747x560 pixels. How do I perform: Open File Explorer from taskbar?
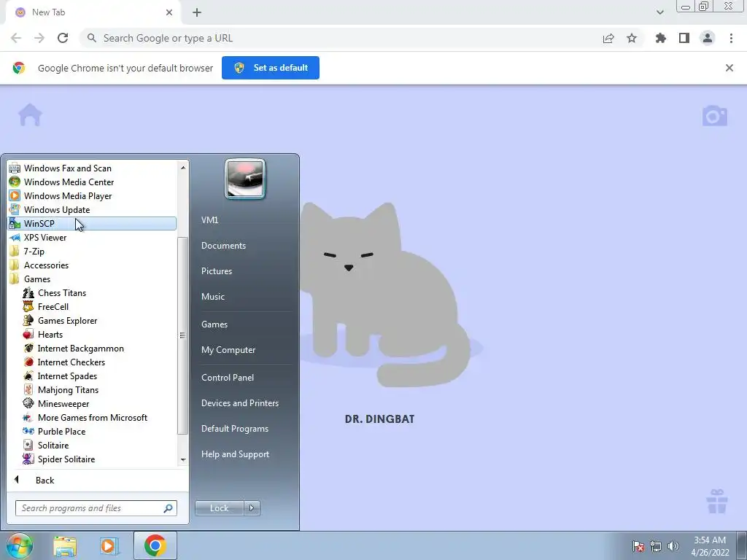[65, 546]
